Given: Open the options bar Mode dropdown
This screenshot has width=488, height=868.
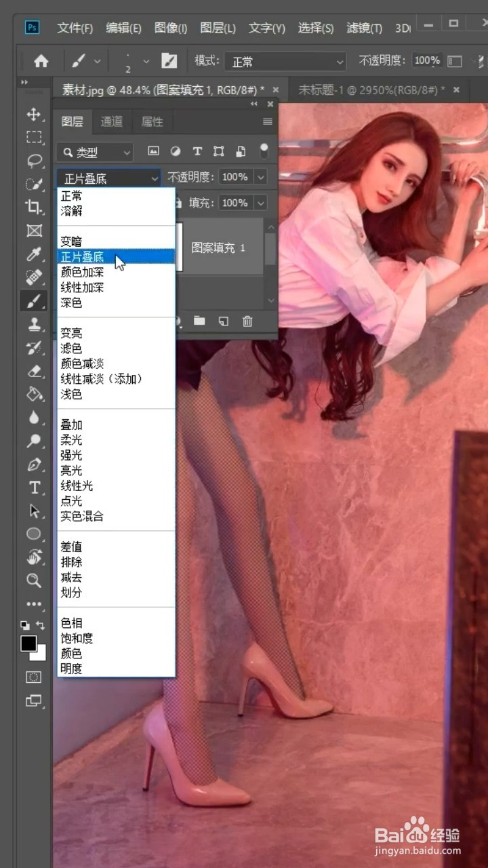Looking at the screenshot, I should point(285,62).
